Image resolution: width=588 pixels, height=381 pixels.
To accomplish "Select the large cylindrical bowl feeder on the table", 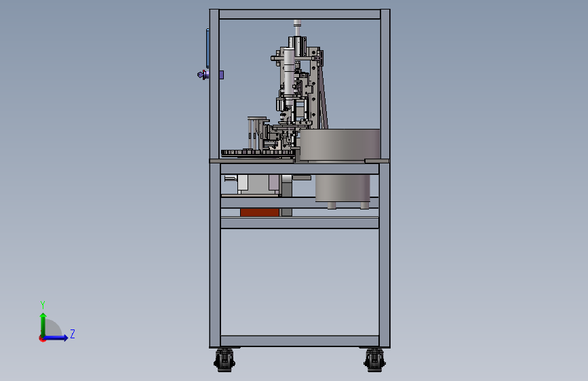I will pyautogui.click(x=340, y=145).
